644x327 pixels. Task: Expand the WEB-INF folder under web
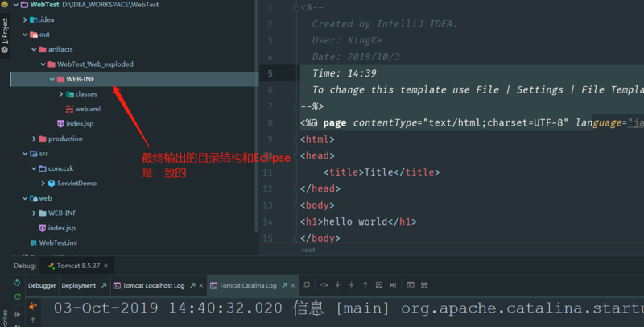click(x=34, y=213)
